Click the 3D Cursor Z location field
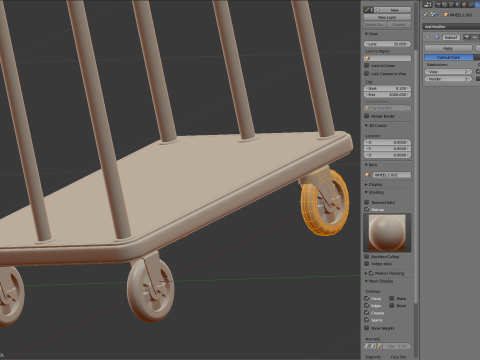 tap(387, 155)
